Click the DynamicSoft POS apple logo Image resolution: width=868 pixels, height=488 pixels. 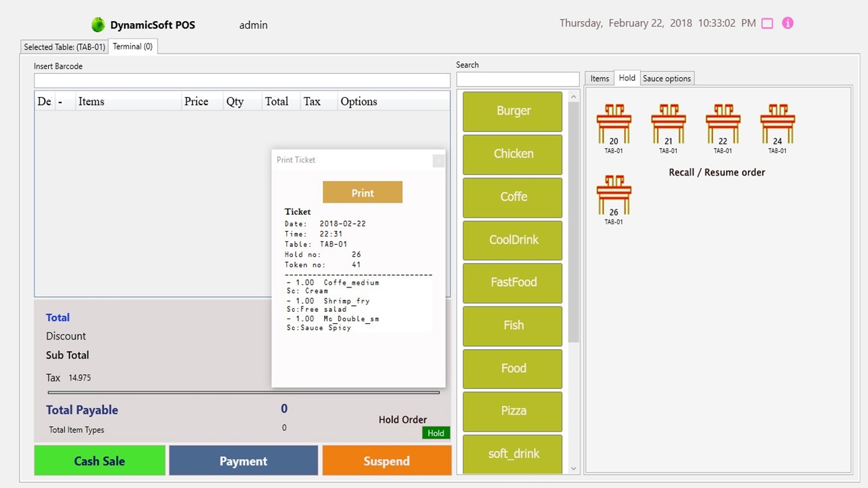point(98,24)
